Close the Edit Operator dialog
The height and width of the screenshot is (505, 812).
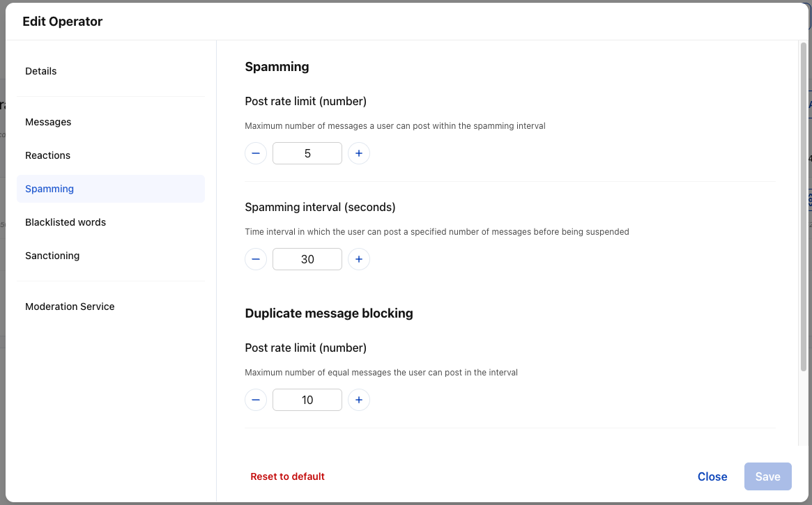pos(712,476)
